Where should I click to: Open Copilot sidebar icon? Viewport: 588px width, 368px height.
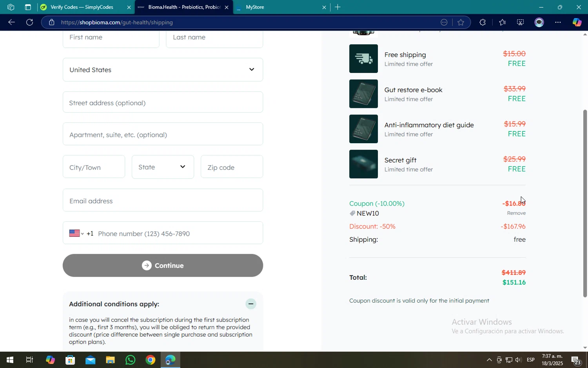[577, 22]
